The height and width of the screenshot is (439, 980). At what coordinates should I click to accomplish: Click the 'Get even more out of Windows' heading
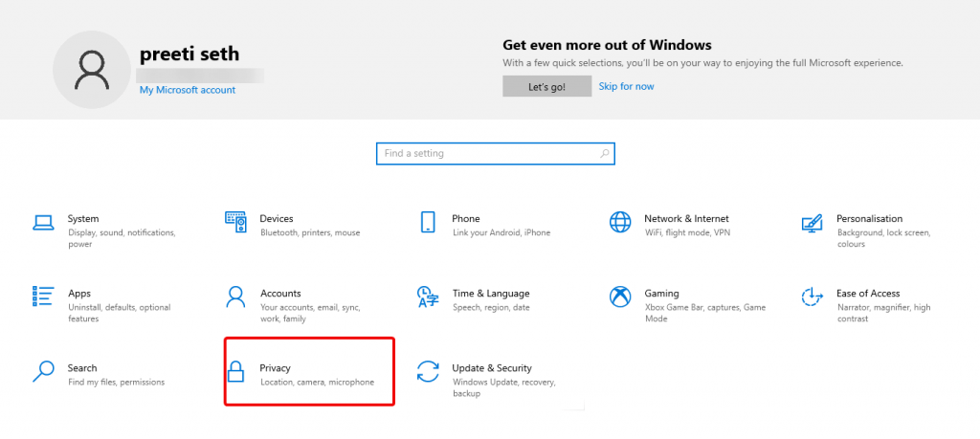pos(607,45)
